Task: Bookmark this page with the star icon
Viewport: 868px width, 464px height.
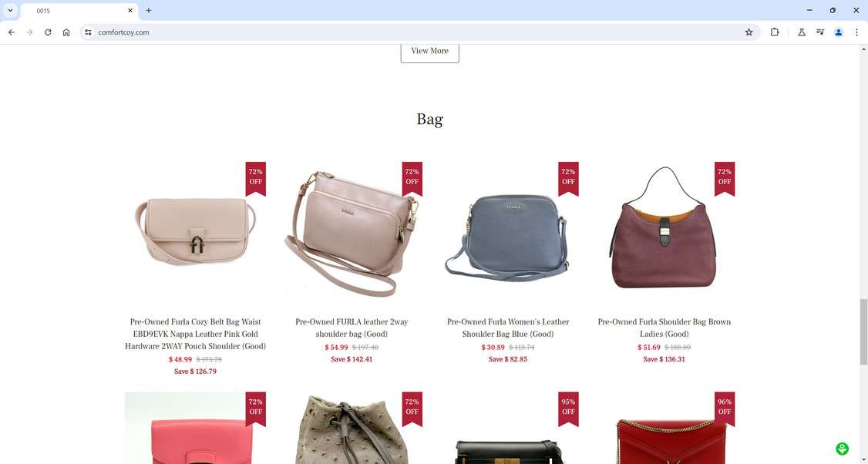Action: (x=749, y=32)
